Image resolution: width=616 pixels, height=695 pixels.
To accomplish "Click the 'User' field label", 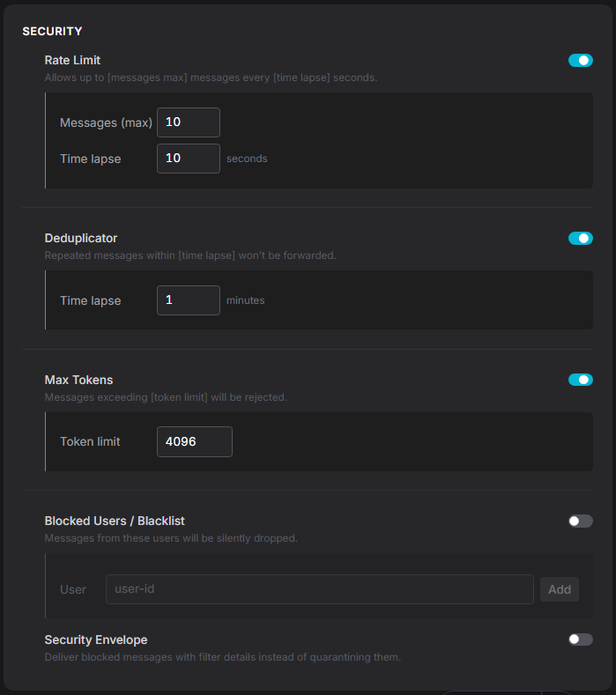I will [73, 590].
